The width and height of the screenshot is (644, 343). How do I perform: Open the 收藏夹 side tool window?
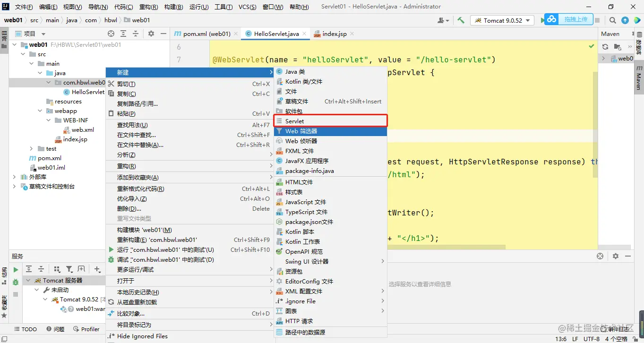4,308
